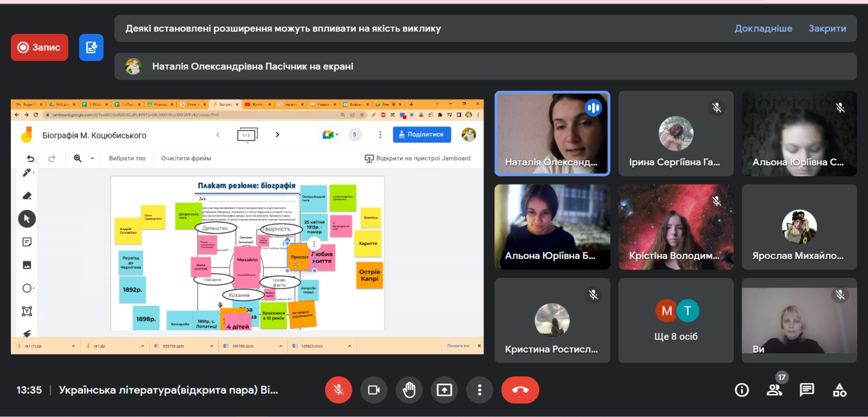Click the red Запис recording button
This screenshot has height=417, width=868.
click(39, 47)
